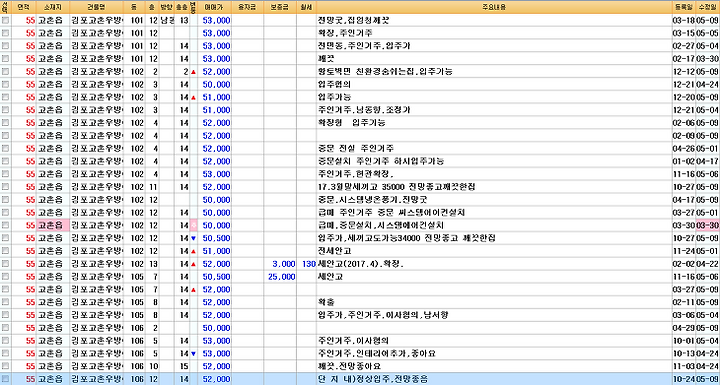Sort by the 면적 column header
Screen dimensions: 720x385
pos(23,7)
